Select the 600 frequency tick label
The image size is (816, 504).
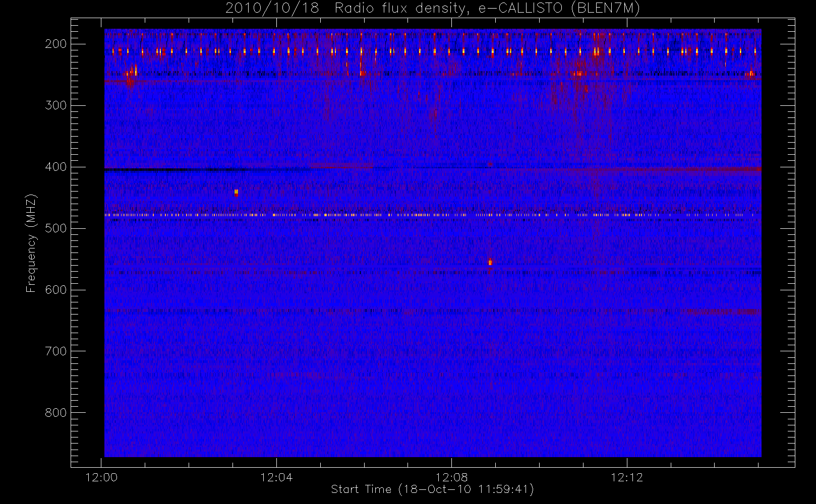tap(55, 290)
